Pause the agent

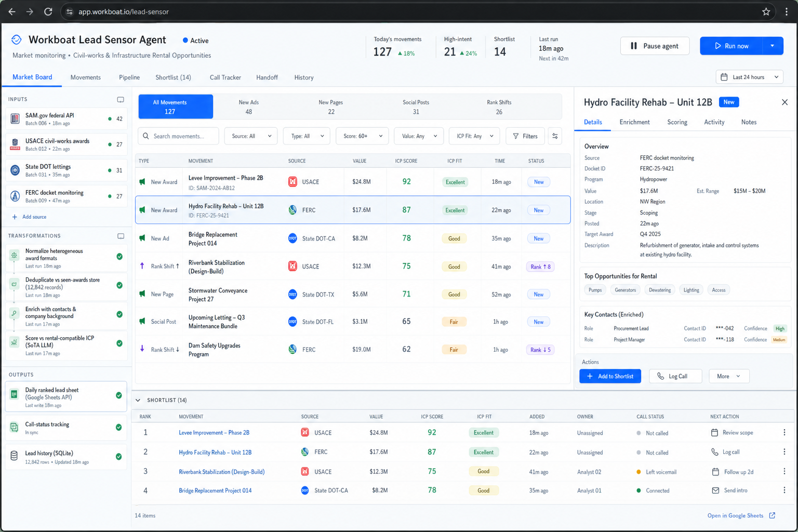click(655, 46)
